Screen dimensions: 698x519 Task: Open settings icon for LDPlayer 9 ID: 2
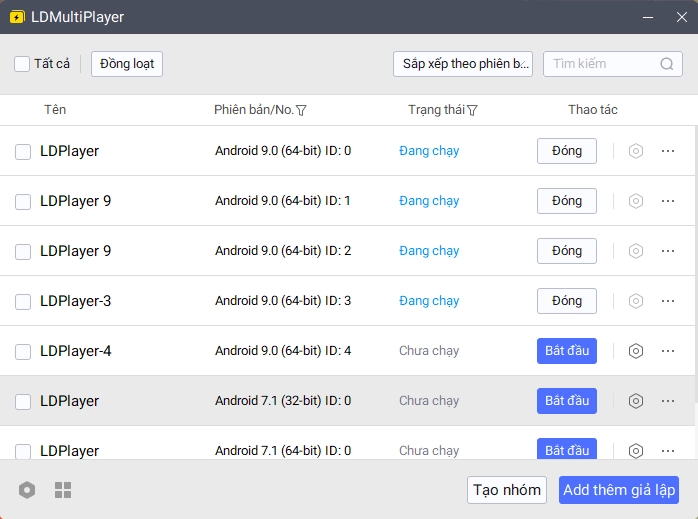pos(636,251)
